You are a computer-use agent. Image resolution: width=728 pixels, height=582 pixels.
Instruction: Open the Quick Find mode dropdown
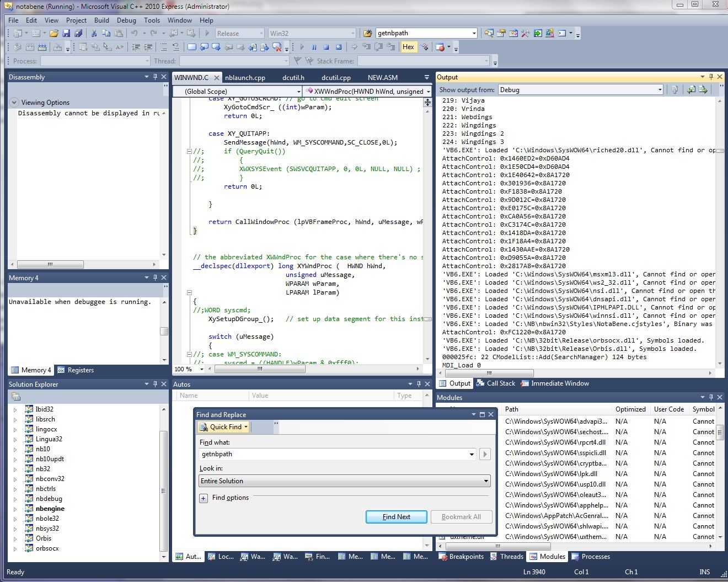[245, 426]
